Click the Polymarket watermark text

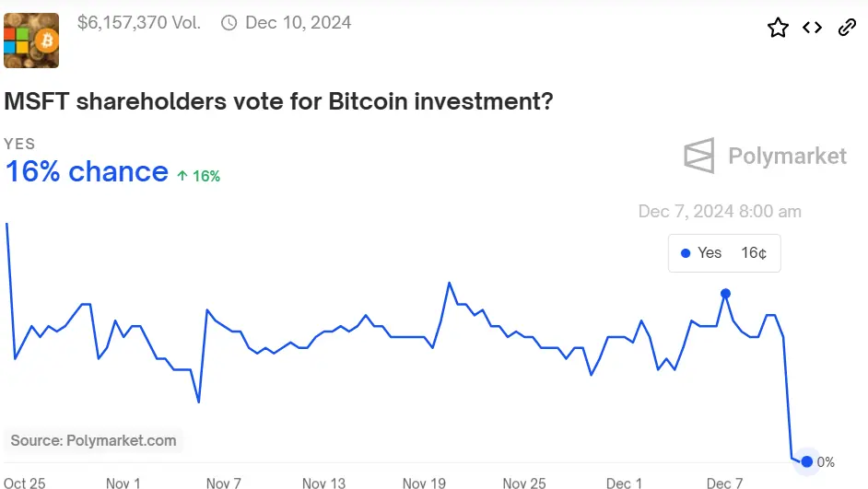tap(787, 156)
